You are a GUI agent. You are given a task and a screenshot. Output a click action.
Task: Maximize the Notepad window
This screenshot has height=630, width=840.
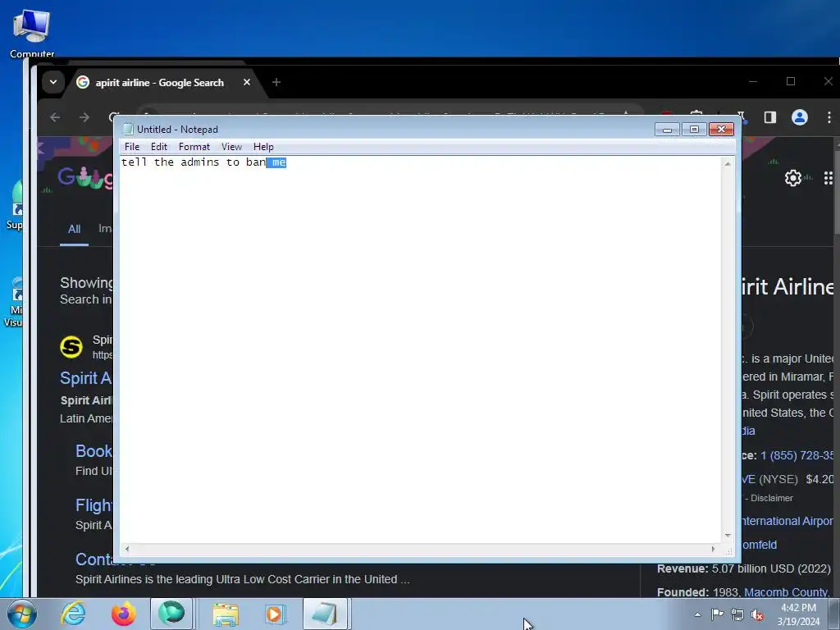pos(694,130)
